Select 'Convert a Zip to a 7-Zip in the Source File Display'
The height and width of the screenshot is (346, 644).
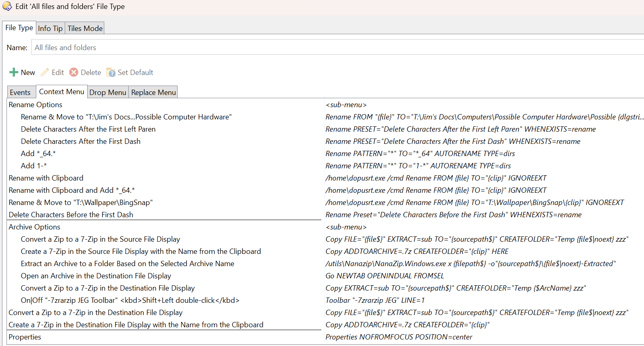click(101, 239)
